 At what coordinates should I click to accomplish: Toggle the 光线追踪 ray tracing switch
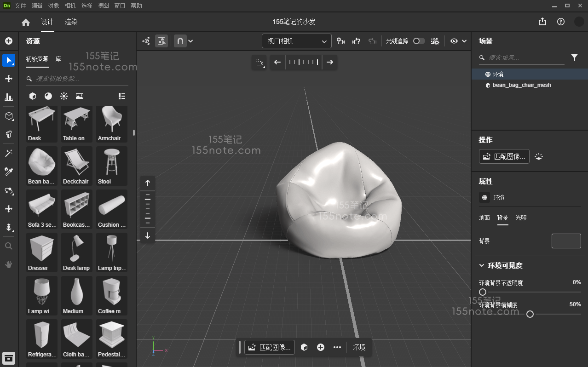[418, 41]
